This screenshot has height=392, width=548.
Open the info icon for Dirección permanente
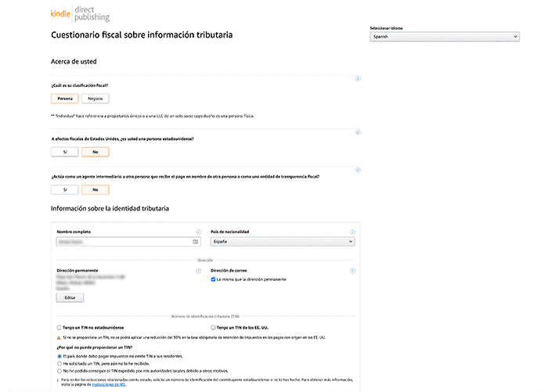(x=198, y=272)
